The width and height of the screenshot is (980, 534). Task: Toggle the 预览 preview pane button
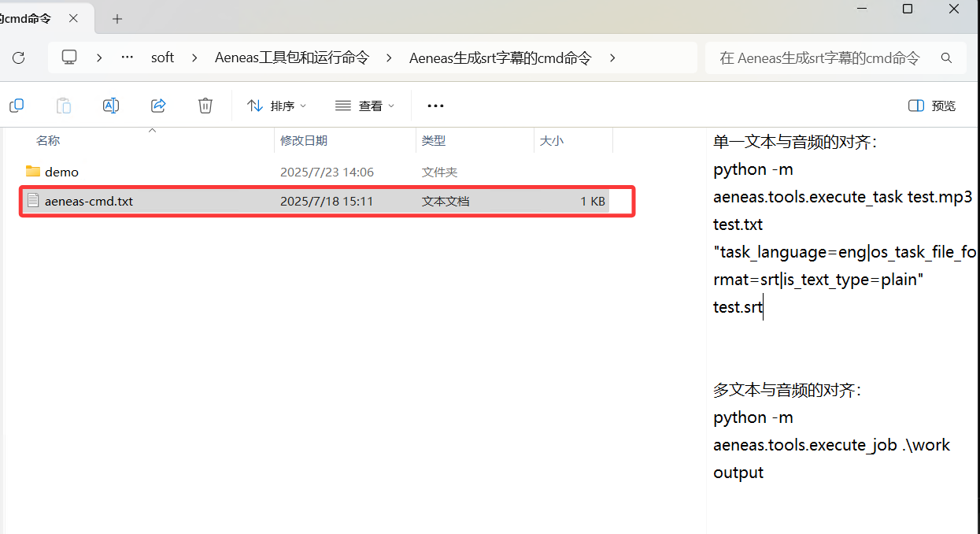[932, 106]
